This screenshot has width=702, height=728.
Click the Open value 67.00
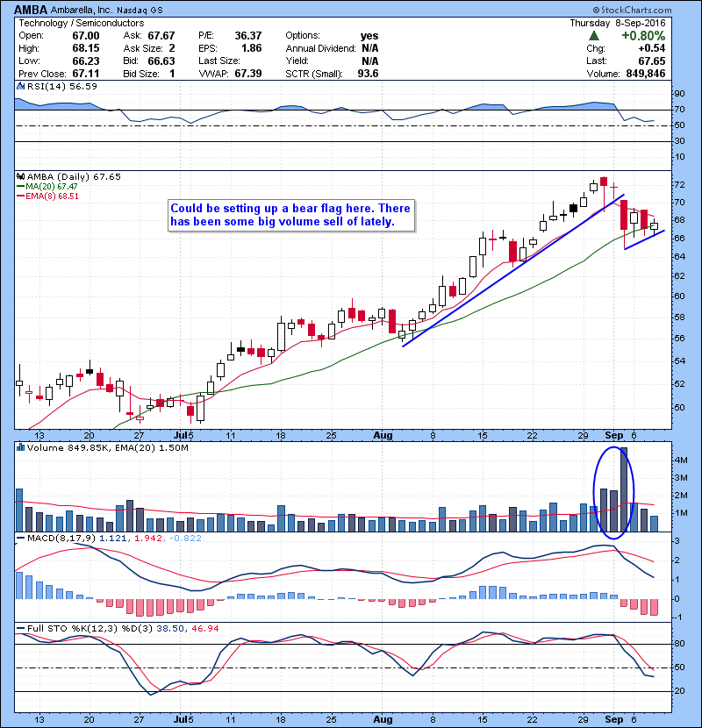[x=86, y=36]
